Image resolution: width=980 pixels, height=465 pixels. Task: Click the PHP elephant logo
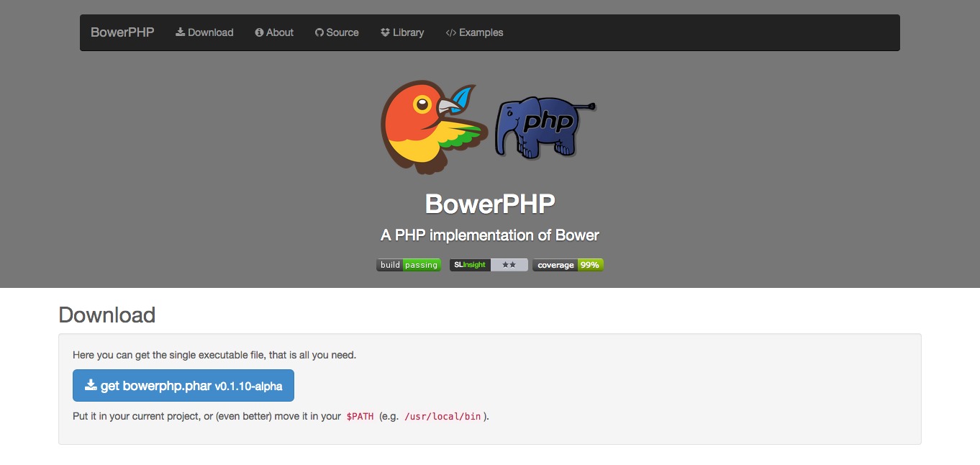[545, 127]
